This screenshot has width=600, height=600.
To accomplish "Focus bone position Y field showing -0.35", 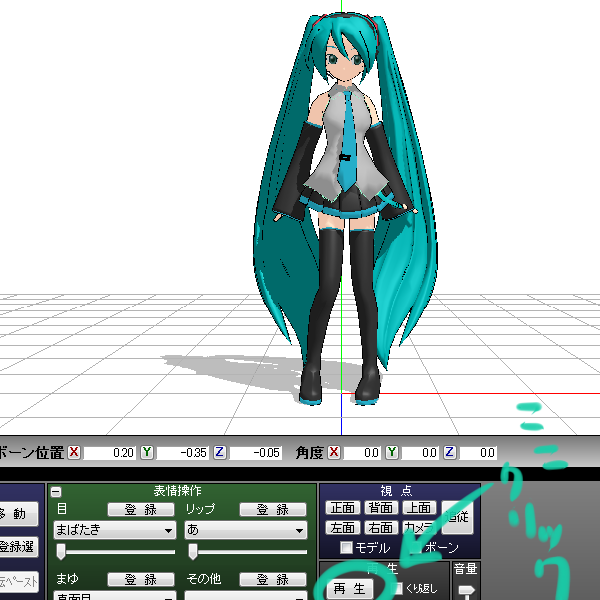I will (182, 453).
